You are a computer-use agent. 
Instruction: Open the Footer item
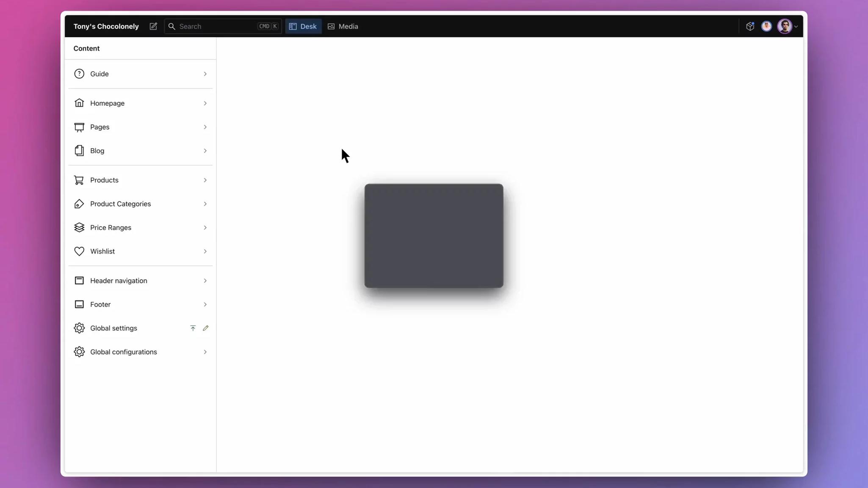pyautogui.click(x=100, y=304)
